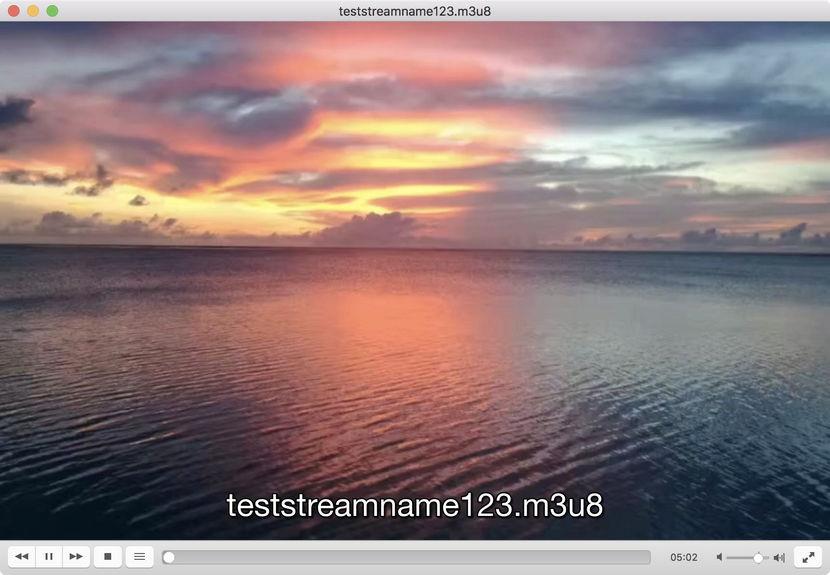Click the teststreamname123.m3u8 overlay text on video

(414, 505)
